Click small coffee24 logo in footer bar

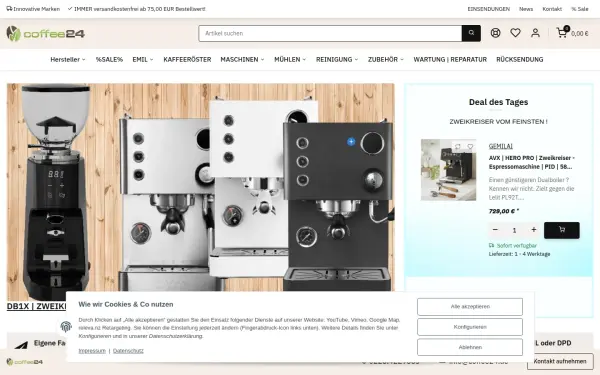pyautogui.click(x=24, y=362)
